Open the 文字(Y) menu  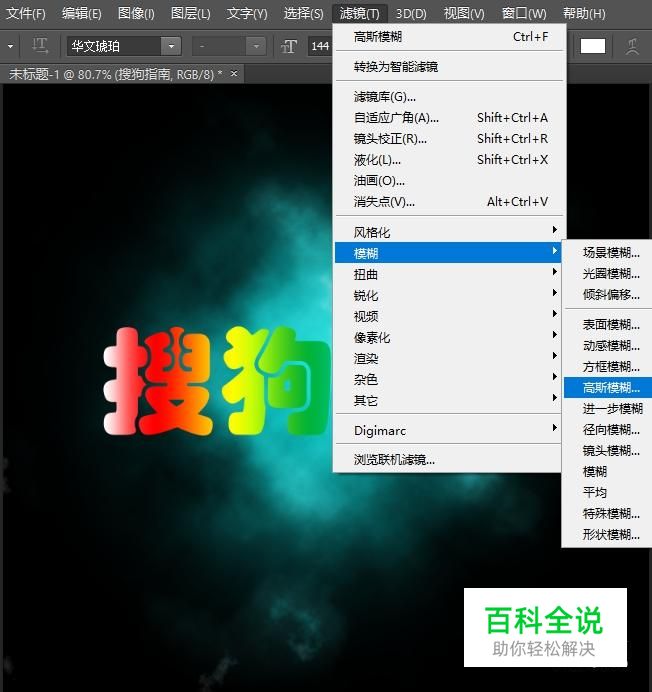(x=247, y=13)
